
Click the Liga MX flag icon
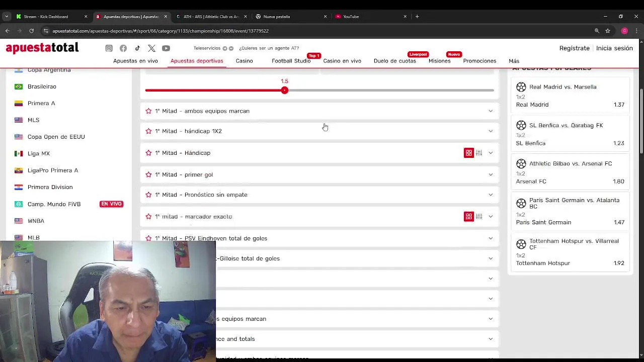pos(19,153)
